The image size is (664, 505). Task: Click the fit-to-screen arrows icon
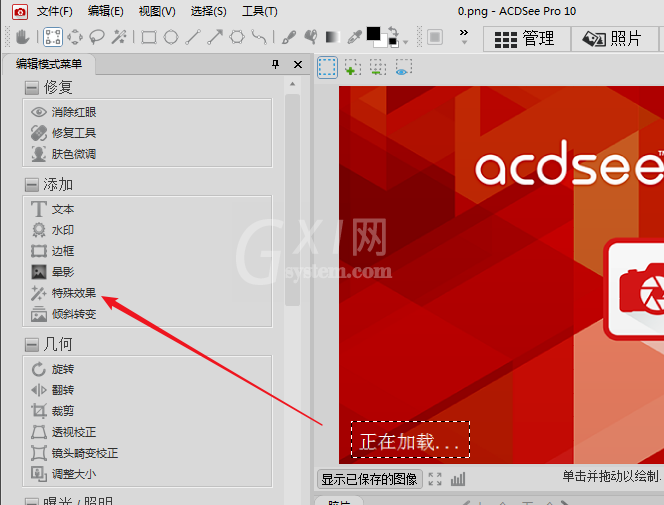[435, 479]
